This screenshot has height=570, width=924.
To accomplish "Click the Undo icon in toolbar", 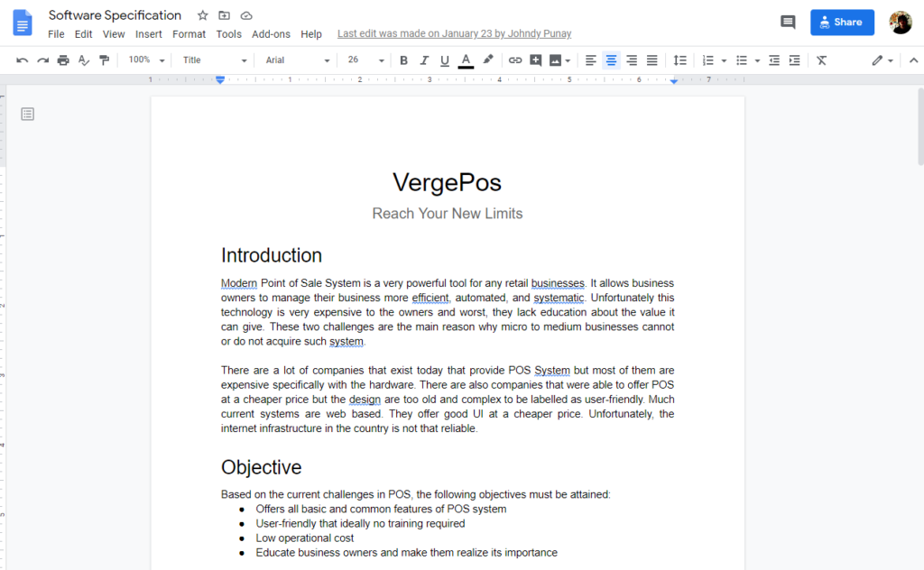I will (22, 60).
